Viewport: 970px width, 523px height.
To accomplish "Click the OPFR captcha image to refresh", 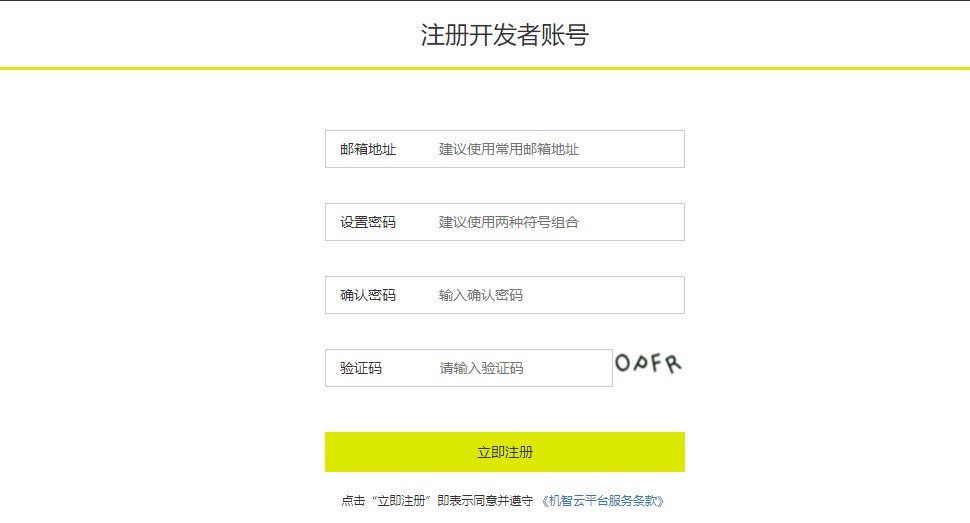I will click(648, 364).
